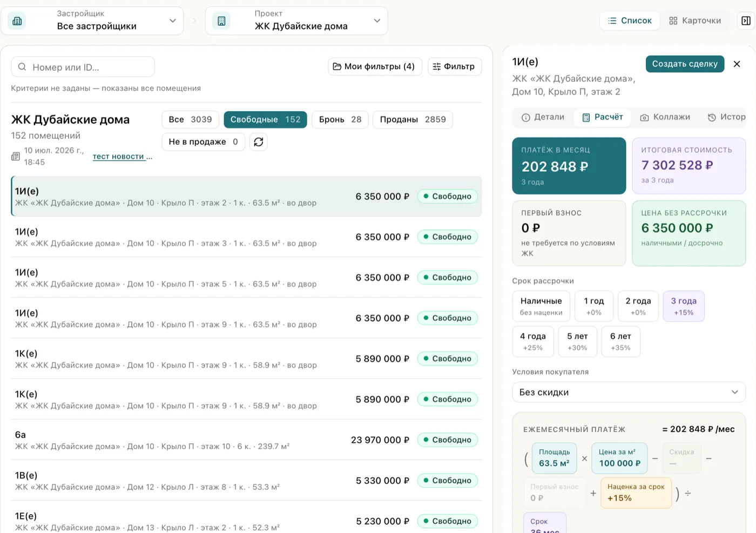Click the Создать сделку button
The height and width of the screenshot is (533, 756).
[685, 64]
